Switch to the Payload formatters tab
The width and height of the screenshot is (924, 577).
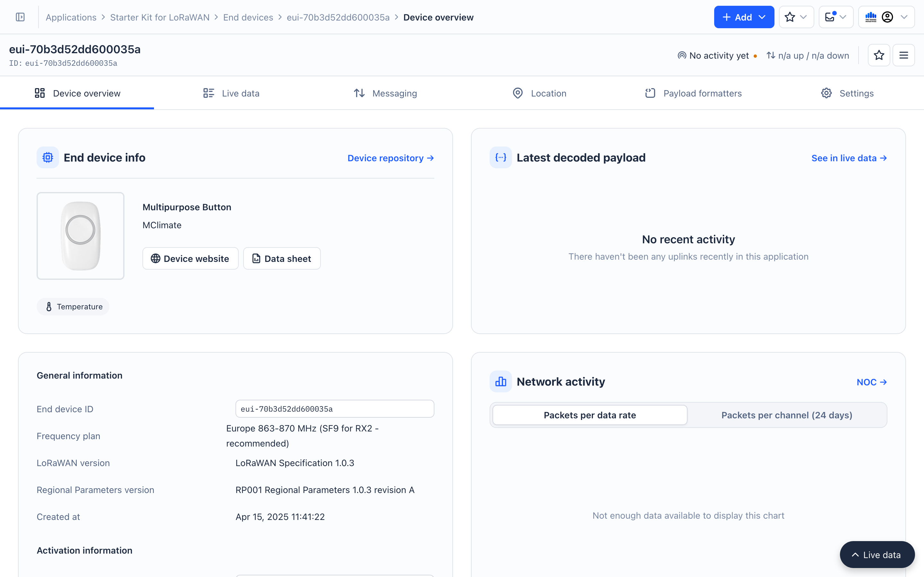coord(693,94)
